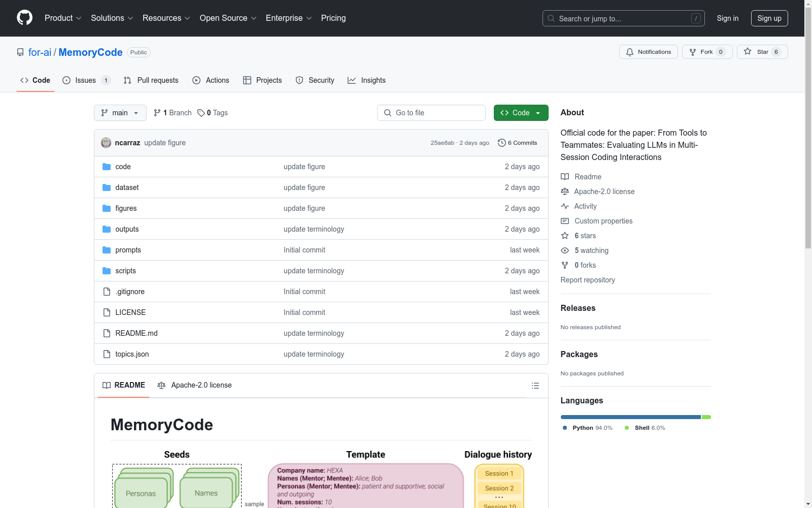Click Report repository link

coord(588,280)
